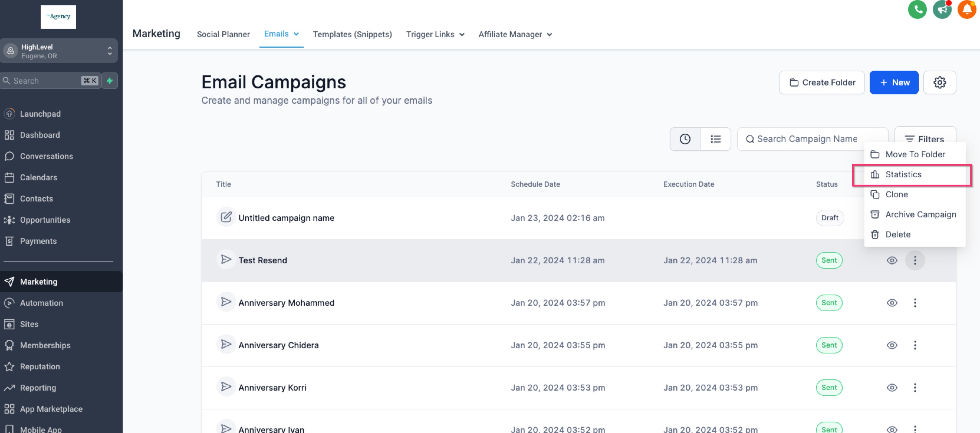Click the lightning bolt quick actions icon
This screenshot has height=433, width=980.
tap(110, 81)
